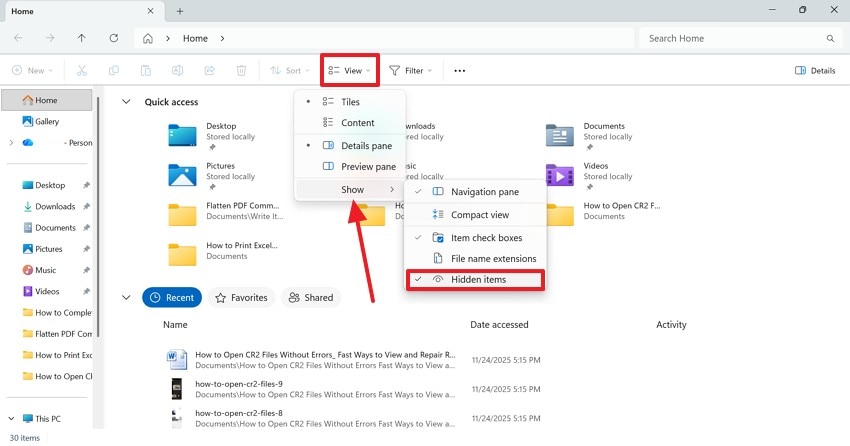Image resolution: width=850 pixels, height=446 pixels.
Task: Click the Copy icon in toolbar
Action: (x=114, y=70)
